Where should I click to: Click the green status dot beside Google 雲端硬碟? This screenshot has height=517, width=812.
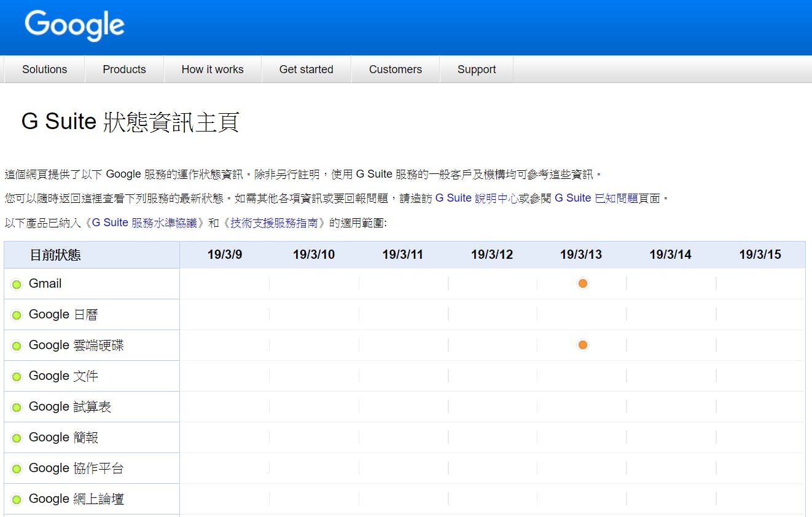pyautogui.click(x=17, y=345)
